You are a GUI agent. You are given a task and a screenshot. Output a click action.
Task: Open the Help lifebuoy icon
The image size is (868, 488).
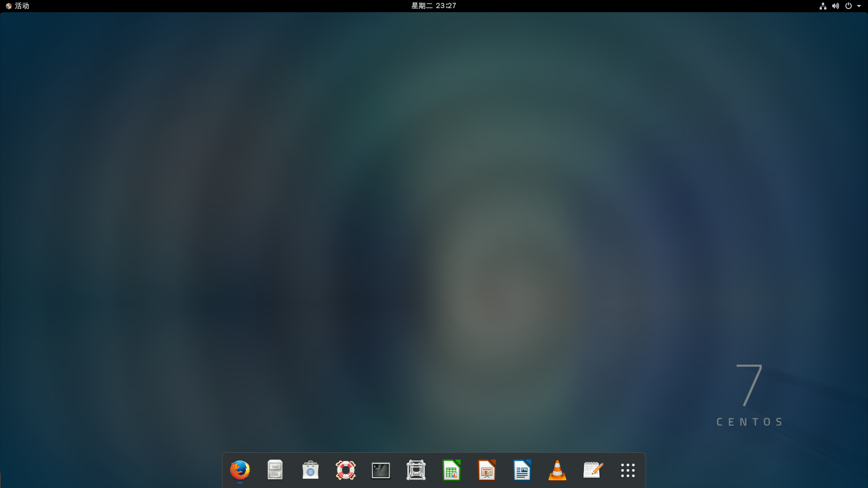click(345, 470)
